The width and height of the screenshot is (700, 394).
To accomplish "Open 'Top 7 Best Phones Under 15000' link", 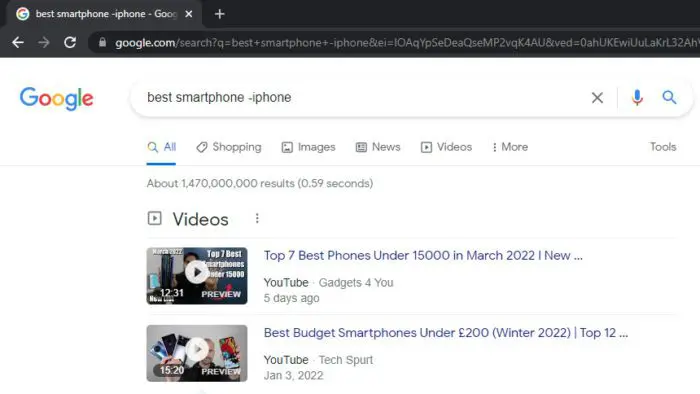I will click(423, 256).
